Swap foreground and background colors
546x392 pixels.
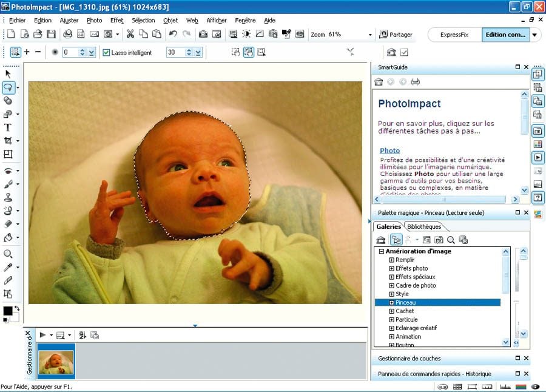[x=17, y=309]
